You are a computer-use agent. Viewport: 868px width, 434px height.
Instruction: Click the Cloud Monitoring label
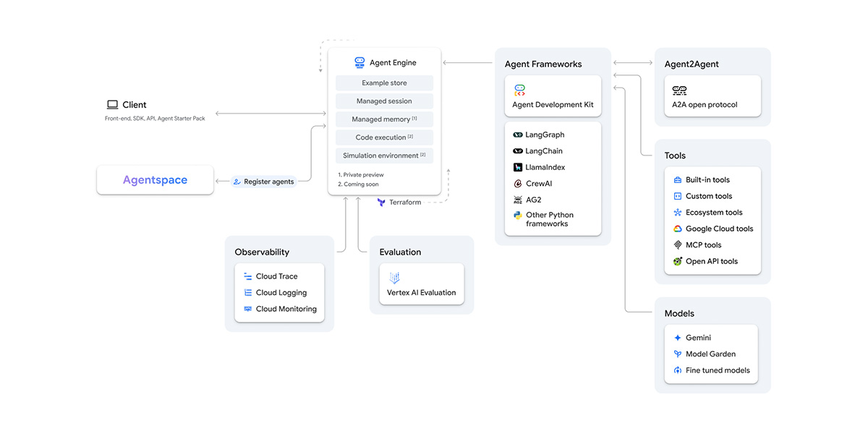tap(286, 309)
